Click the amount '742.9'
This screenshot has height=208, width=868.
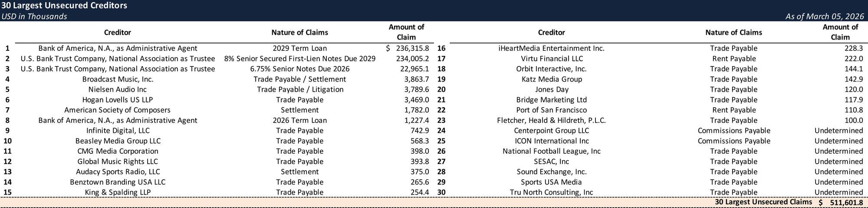(x=420, y=131)
